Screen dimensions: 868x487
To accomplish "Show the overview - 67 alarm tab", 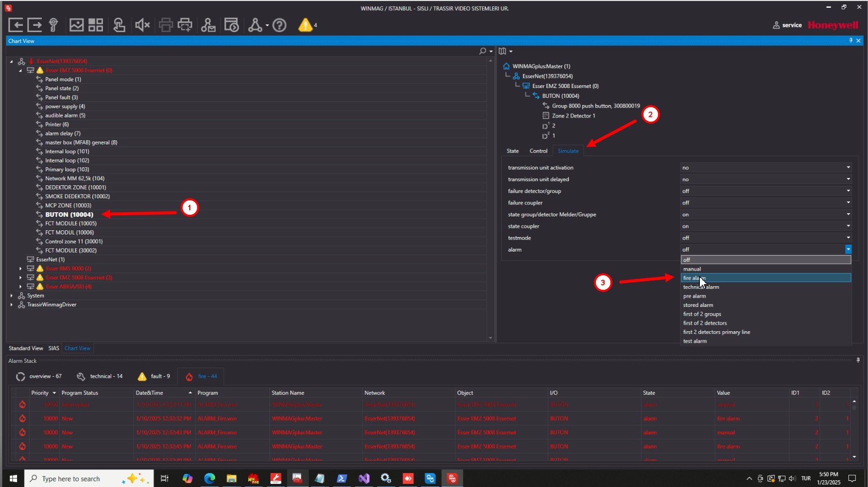I will 39,376.
